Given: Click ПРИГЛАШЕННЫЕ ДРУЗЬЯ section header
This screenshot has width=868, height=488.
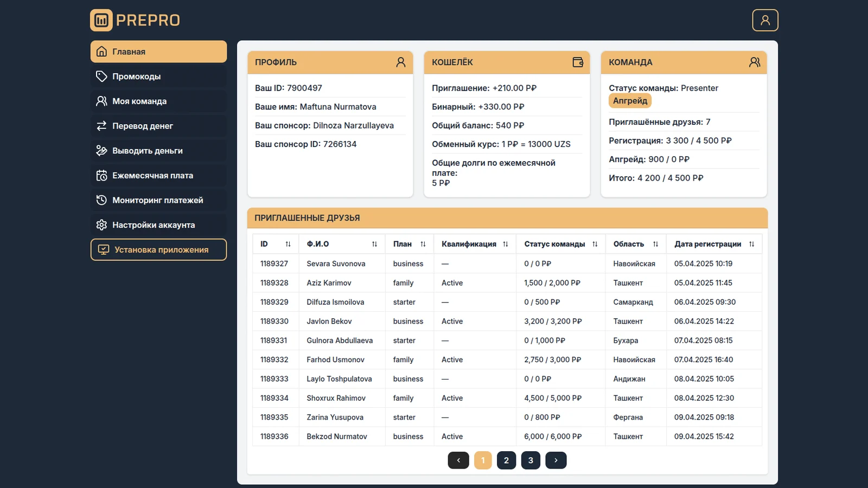Looking at the screenshot, I should (507, 218).
